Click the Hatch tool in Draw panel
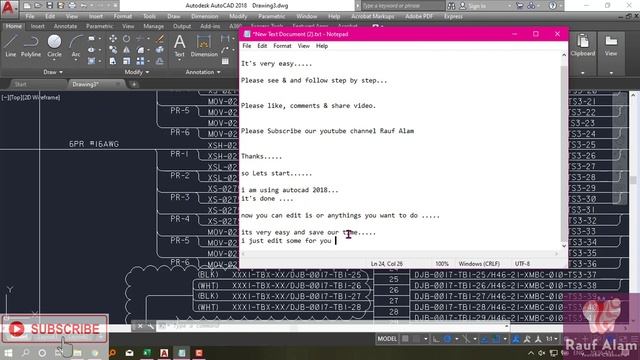This screenshot has height=360, width=640. (x=91, y=61)
